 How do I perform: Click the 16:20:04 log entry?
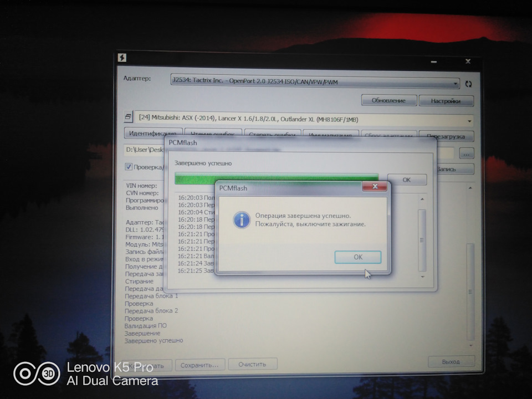coord(196,212)
